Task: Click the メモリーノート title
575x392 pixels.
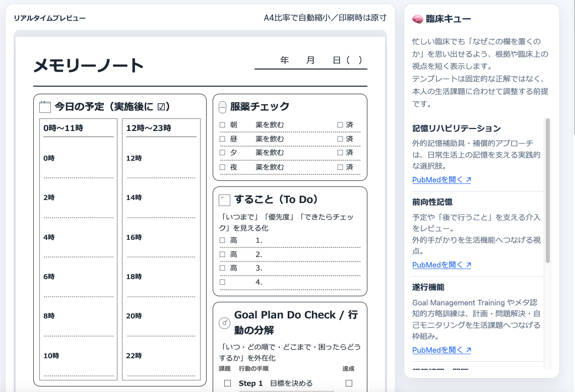Action: 88,66
